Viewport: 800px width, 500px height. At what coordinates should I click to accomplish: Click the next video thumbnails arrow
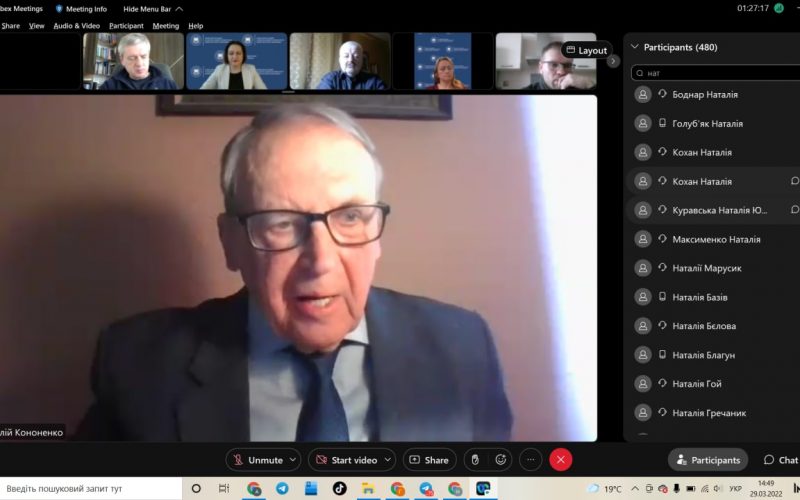(x=613, y=61)
